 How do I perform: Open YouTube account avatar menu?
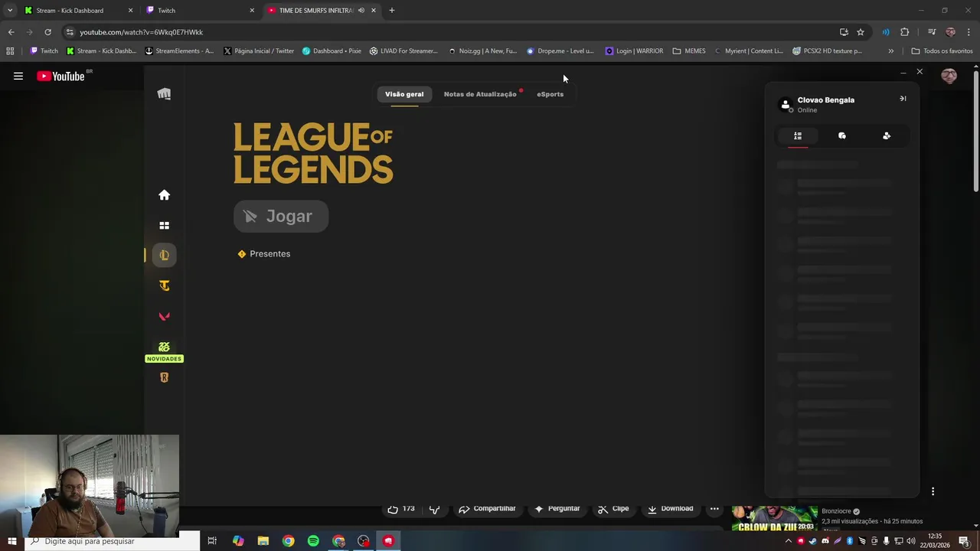click(x=949, y=76)
